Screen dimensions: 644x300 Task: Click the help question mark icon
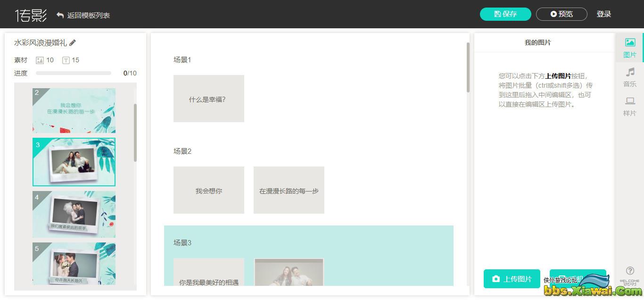click(x=630, y=271)
